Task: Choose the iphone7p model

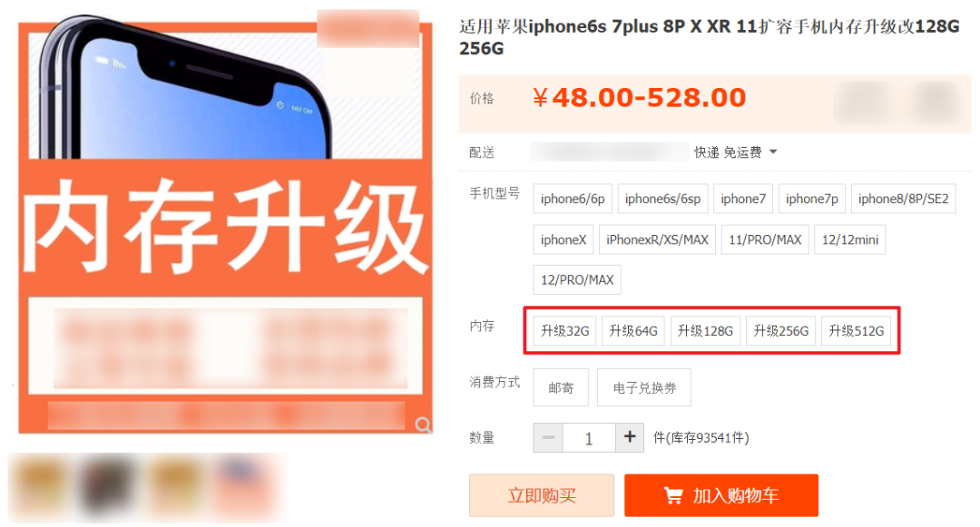Action: click(x=812, y=199)
